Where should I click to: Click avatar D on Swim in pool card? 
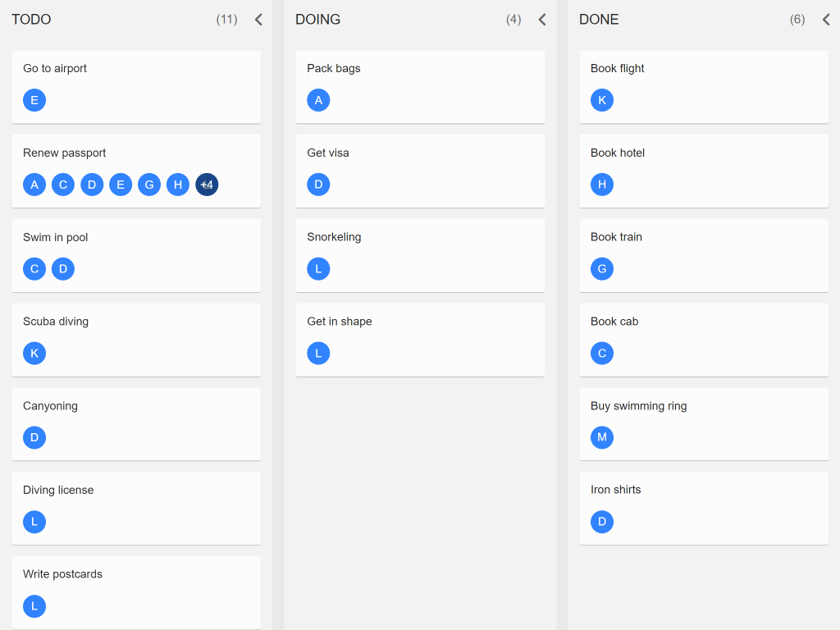[63, 269]
